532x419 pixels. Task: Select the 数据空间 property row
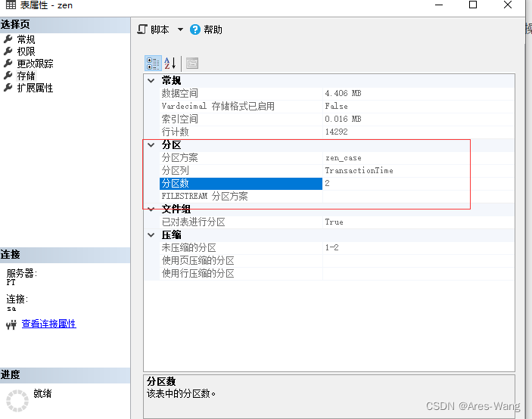pyautogui.click(x=337, y=94)
